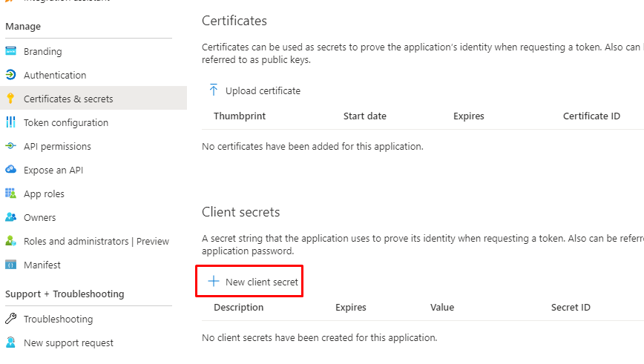Click the key icon for Certificates & secrets

(10, 99)
